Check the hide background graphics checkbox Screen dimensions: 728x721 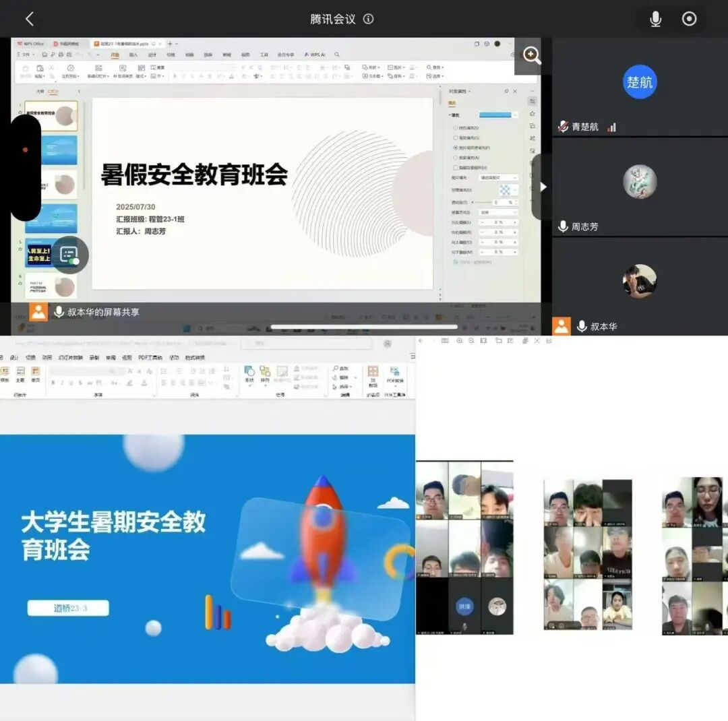point(456,167)
